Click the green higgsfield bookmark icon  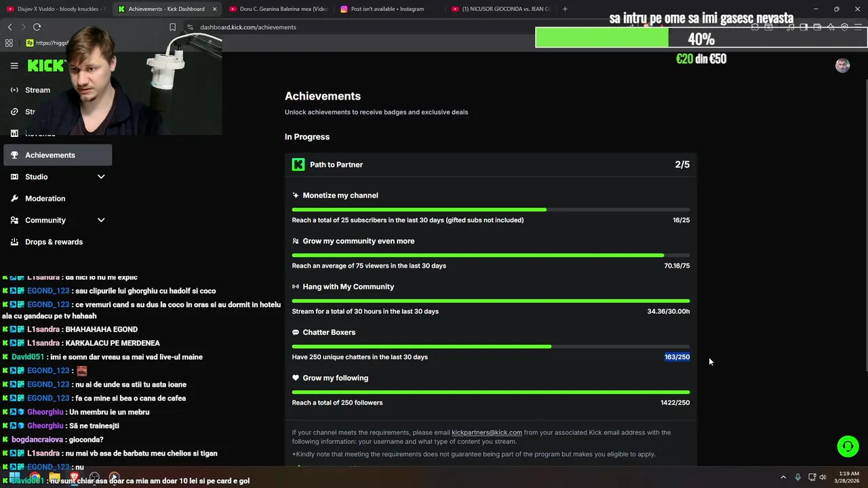(x=30, y=43)
